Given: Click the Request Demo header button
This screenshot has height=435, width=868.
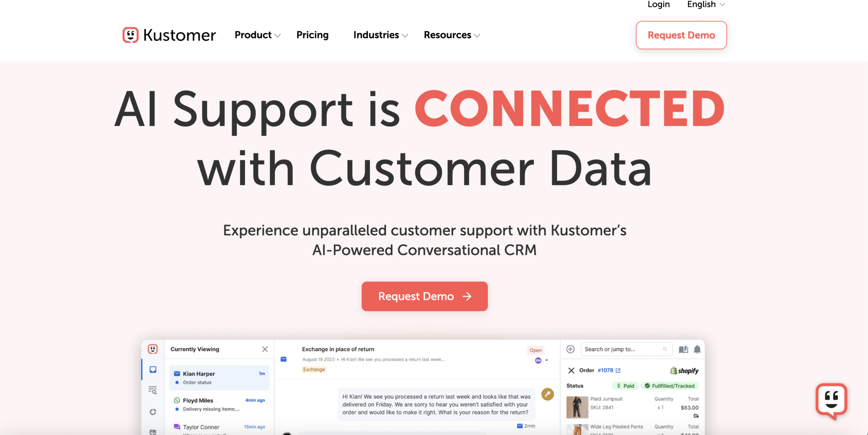Looking at the screenshot, I should 680,35.
